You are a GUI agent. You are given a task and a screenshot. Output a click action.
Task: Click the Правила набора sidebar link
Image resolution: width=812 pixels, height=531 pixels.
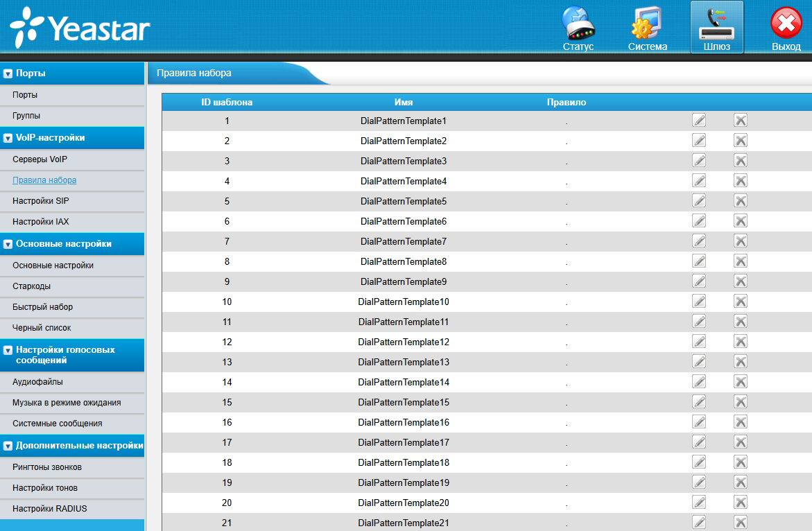tap(44, 180)
